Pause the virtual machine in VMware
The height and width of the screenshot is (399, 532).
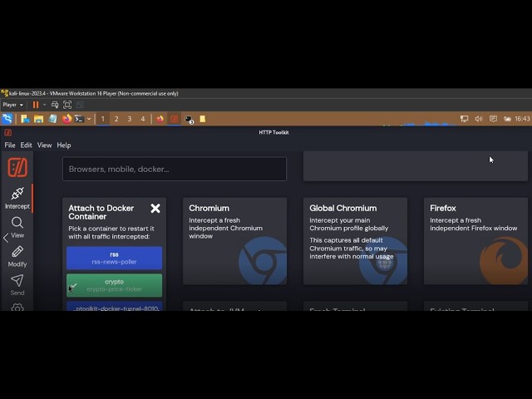36,105
